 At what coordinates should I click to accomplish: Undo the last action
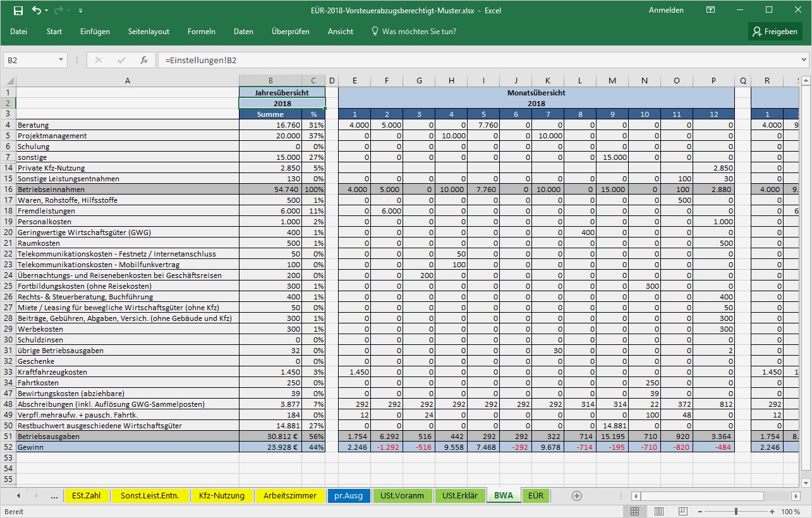click(37, 10)
